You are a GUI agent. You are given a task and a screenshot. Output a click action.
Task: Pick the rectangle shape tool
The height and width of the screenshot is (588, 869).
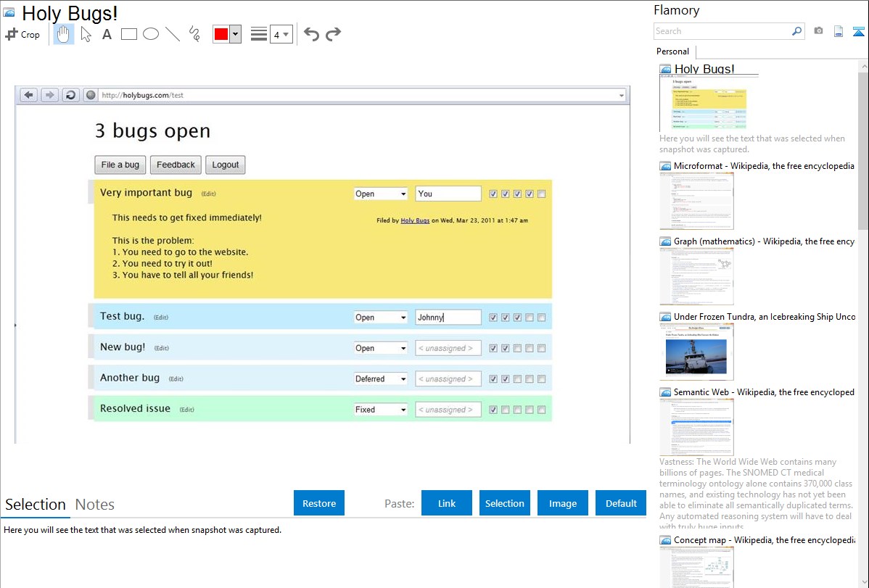click(129, 34)
